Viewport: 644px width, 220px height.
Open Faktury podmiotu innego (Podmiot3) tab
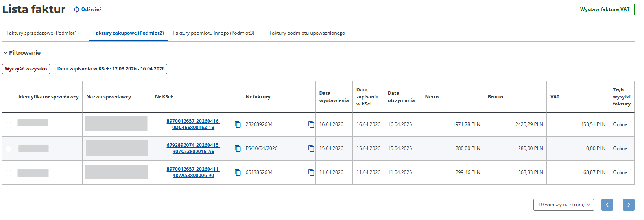click(214, 33)
